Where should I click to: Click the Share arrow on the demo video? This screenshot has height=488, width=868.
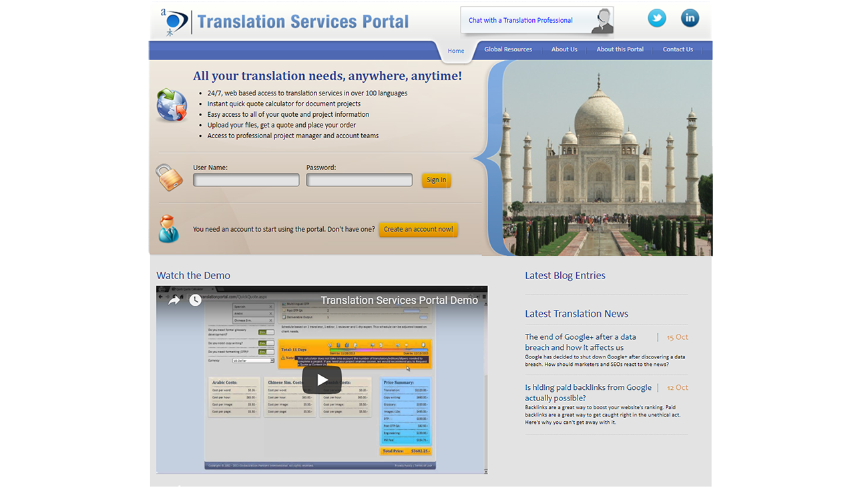pos(174,300)
